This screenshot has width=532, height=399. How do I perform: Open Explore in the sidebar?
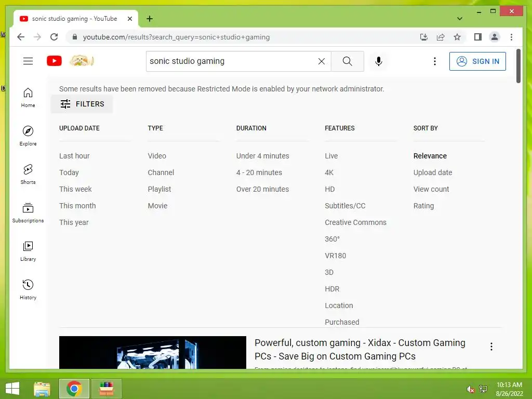click(x=28, y=136)
